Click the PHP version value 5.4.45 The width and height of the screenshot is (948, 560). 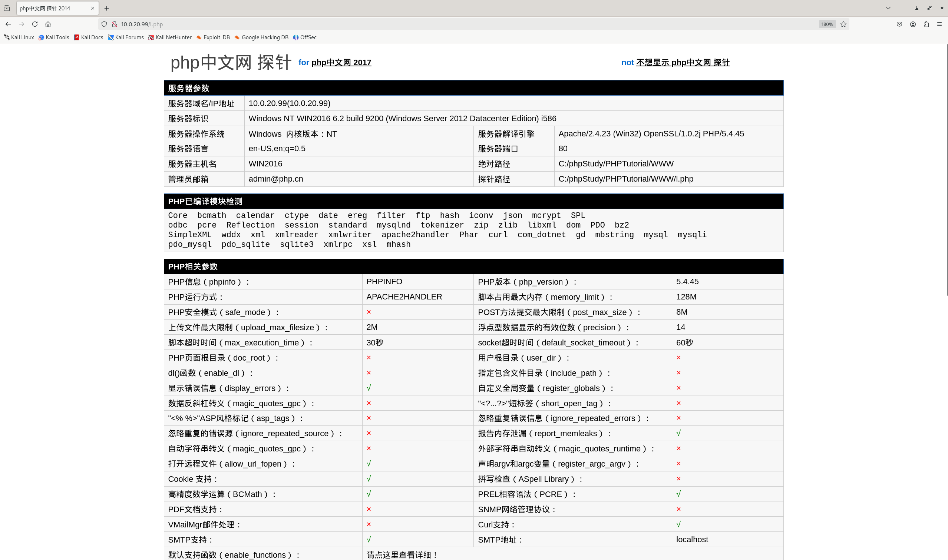point(687,282)
